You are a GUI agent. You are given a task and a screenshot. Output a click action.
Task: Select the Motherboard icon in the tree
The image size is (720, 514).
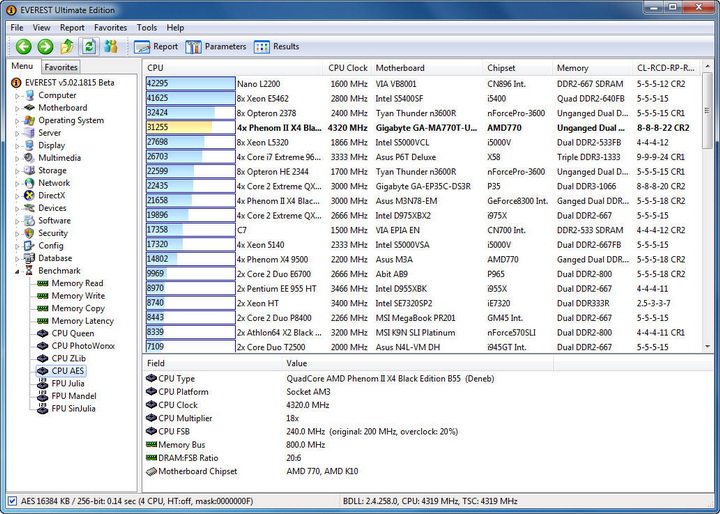coord(29,107)
